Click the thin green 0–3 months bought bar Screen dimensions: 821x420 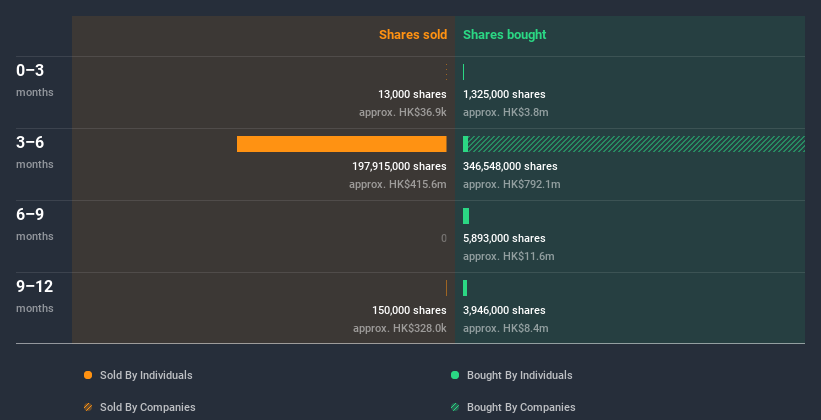463,72
